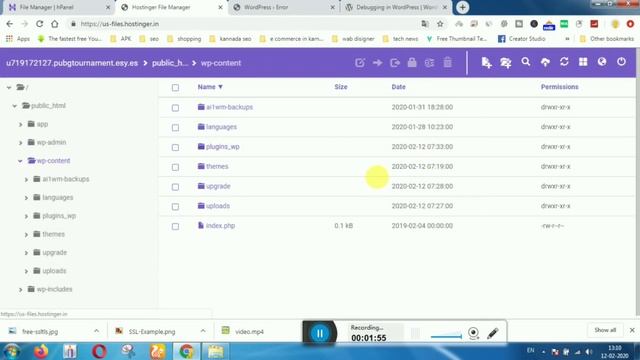Viewport: 640px width, 360px height.
Task: Click the browser back arrow
Action: click(10, 24)
